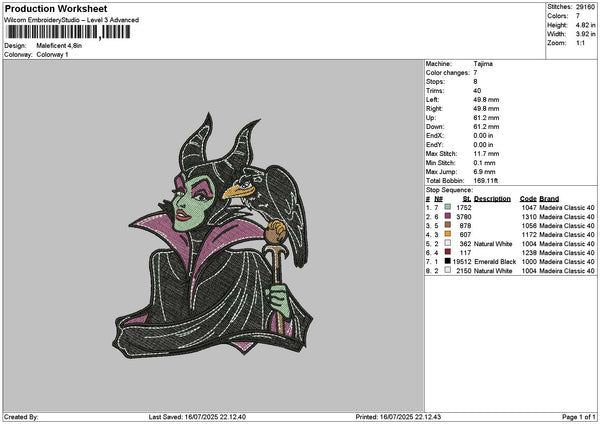Click the 'Down:' measurement label
Image resolution: width=600 pixels, height=424 pixels.
pos(435,127)
